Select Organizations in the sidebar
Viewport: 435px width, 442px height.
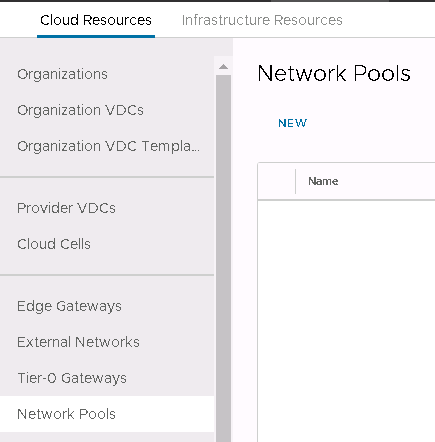pos(62,74)
